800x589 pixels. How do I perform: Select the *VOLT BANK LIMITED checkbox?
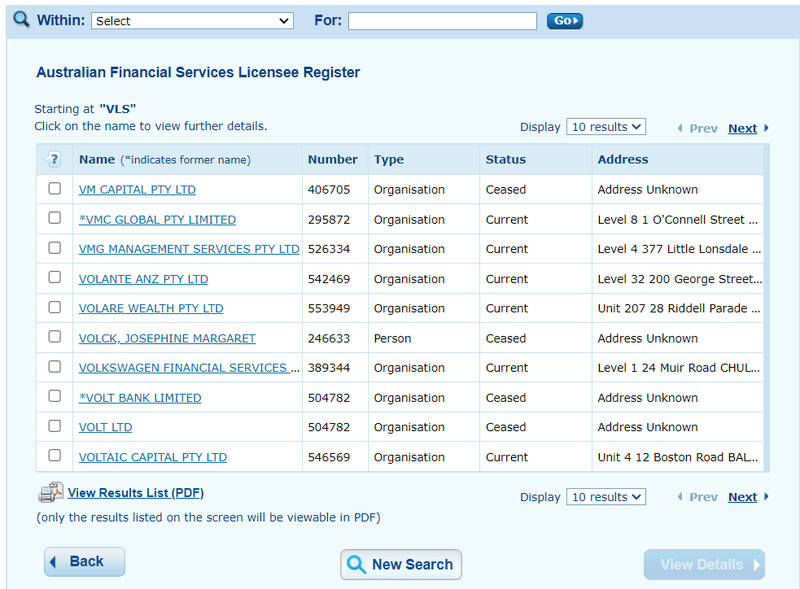click(55, 396)
